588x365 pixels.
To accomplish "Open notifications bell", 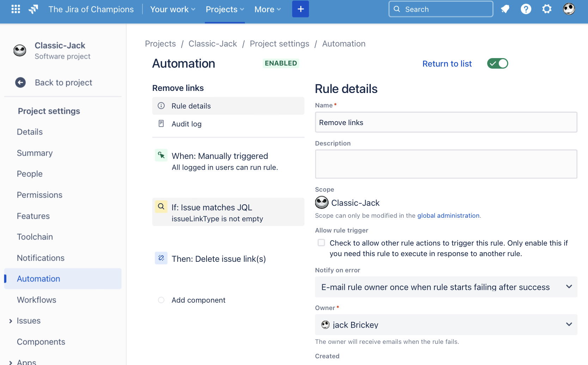I will 505,9.
